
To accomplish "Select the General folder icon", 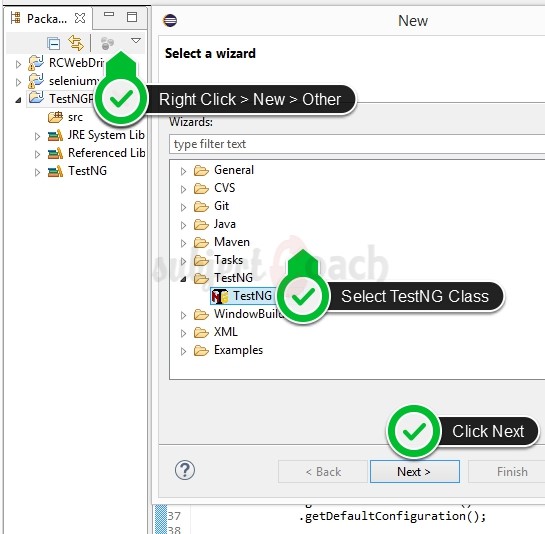I will 201,170.
